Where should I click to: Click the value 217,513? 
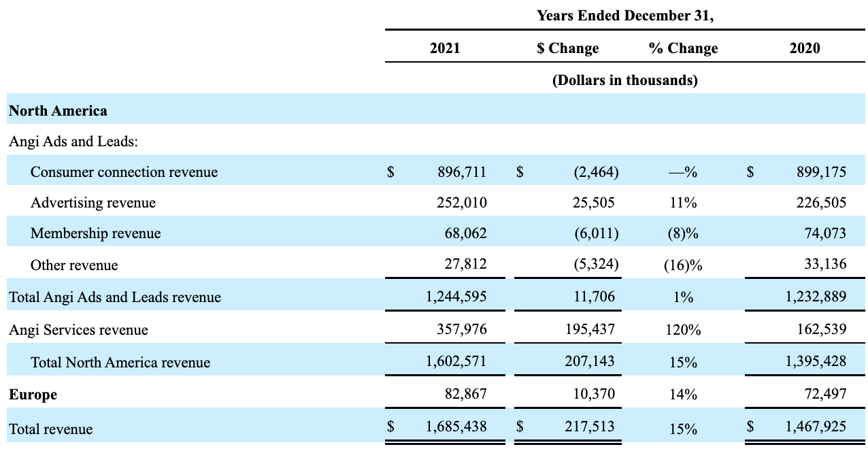[590, 427]
